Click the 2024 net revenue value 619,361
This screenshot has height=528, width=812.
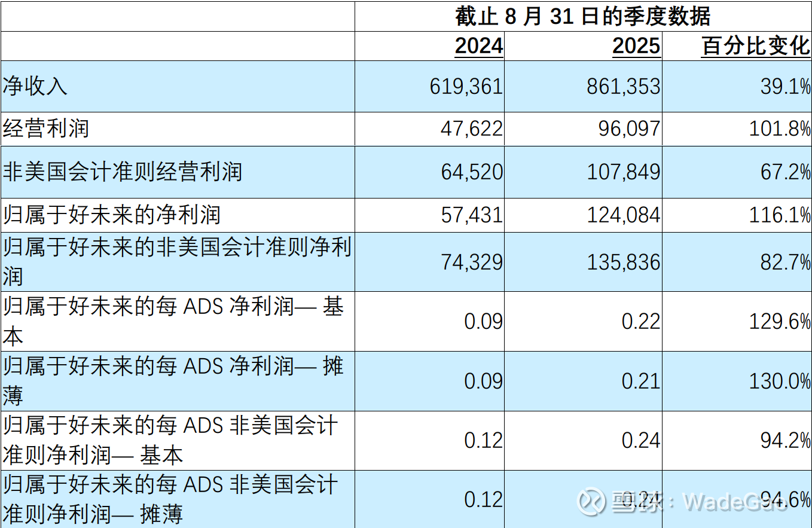[x=466, y=87]
